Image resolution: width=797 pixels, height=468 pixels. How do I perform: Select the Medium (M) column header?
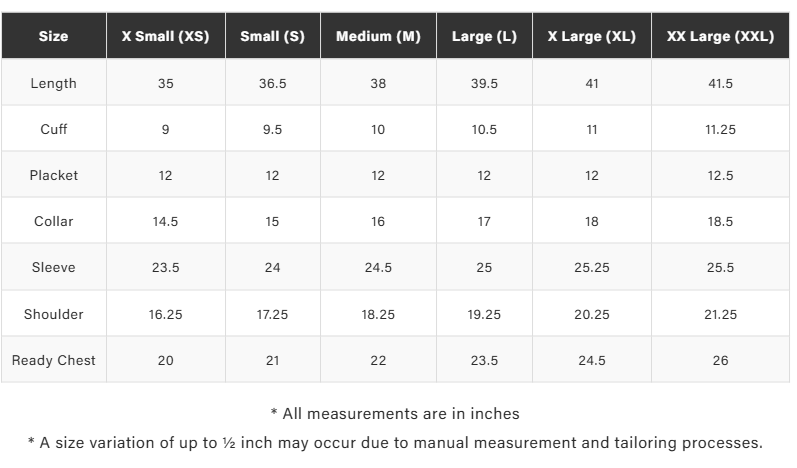pyautogui.click(x=378, y=36)
